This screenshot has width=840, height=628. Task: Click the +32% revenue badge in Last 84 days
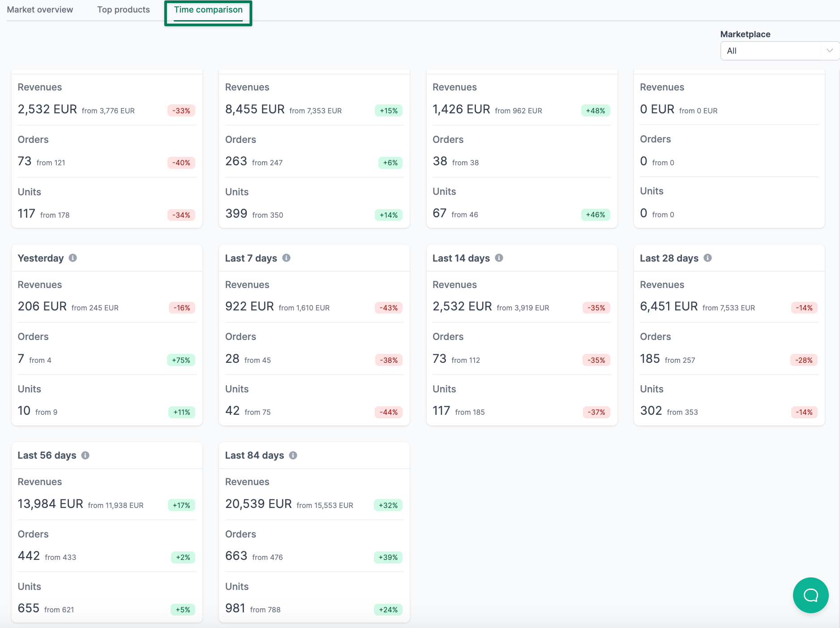coord(388,505)
